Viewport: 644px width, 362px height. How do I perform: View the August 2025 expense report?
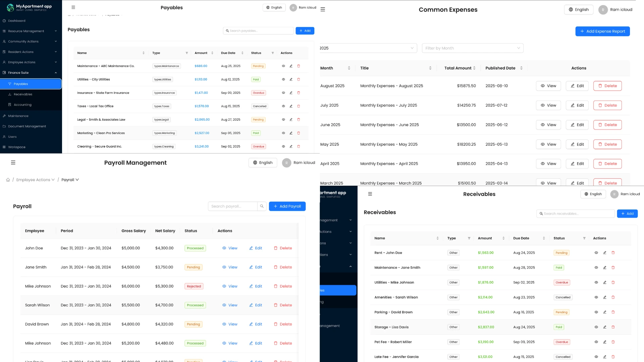(548, 86)
